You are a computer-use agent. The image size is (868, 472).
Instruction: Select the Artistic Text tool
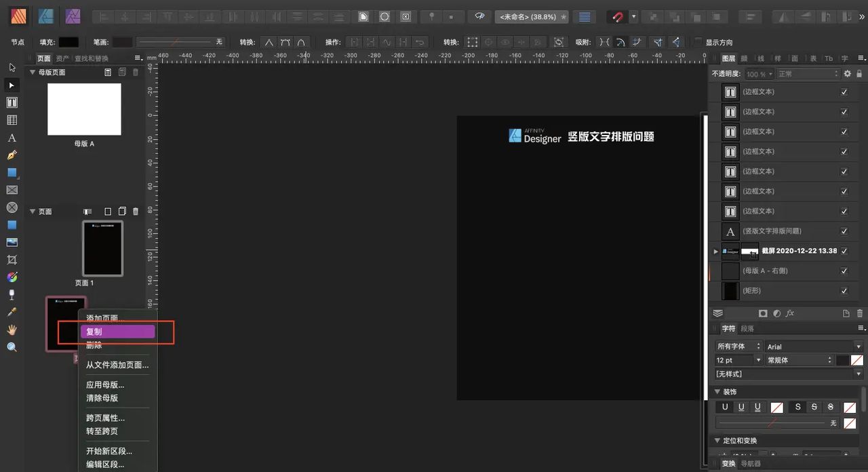click(11, 138)
